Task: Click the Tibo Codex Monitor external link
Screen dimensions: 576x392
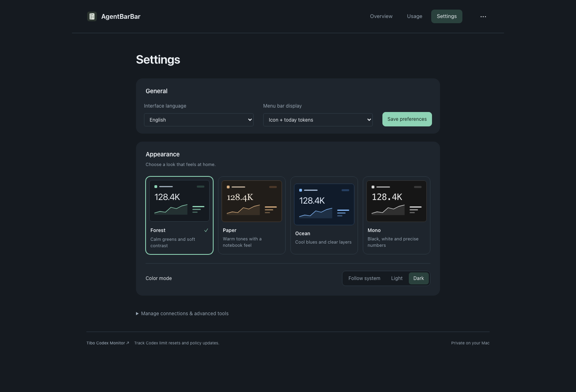Action: click(x=108, y=343)
